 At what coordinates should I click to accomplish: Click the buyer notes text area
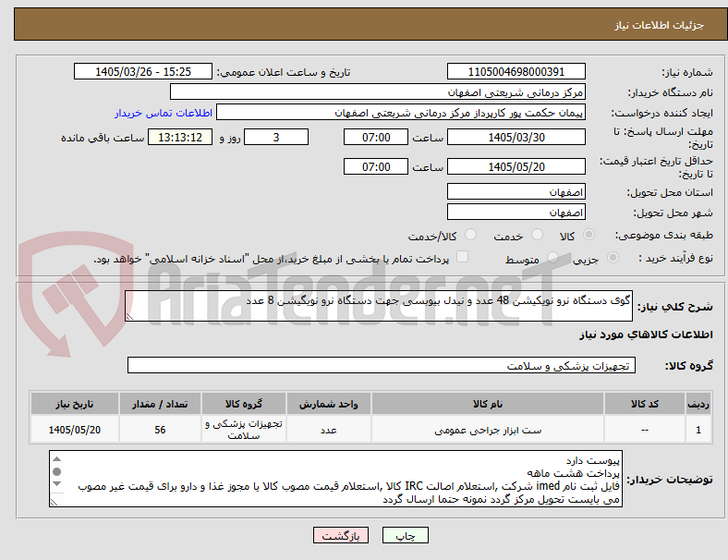point(335,479)
